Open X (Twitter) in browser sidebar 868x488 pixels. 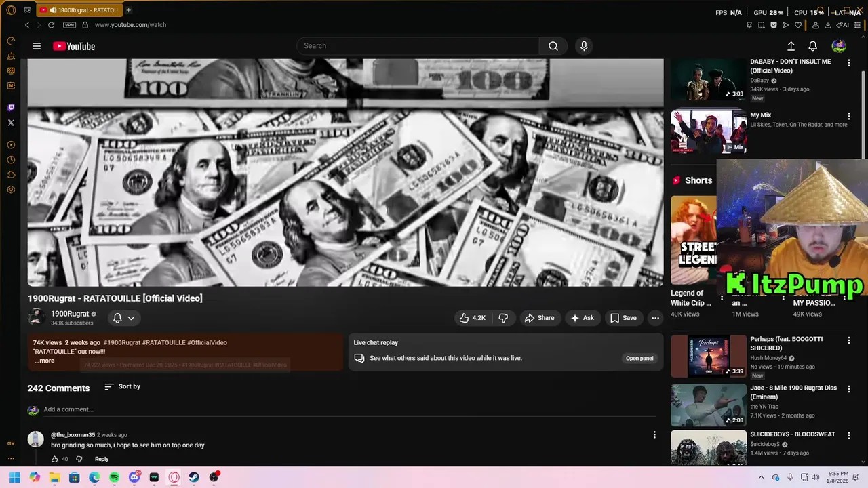[x=11, y=123]
